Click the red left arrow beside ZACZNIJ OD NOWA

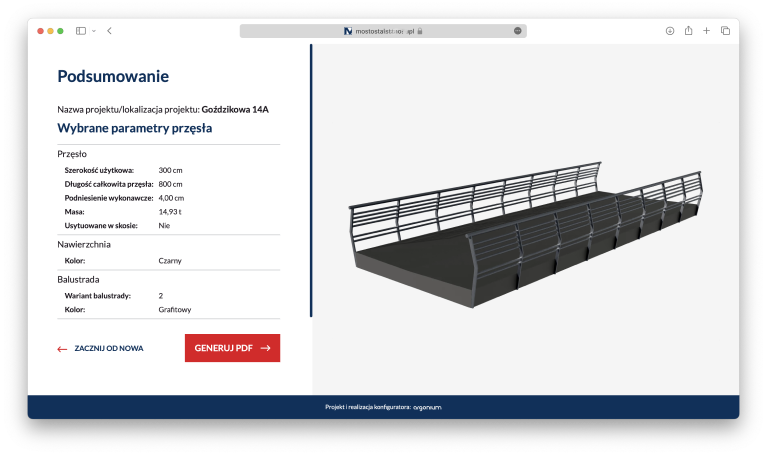[62, 349]
